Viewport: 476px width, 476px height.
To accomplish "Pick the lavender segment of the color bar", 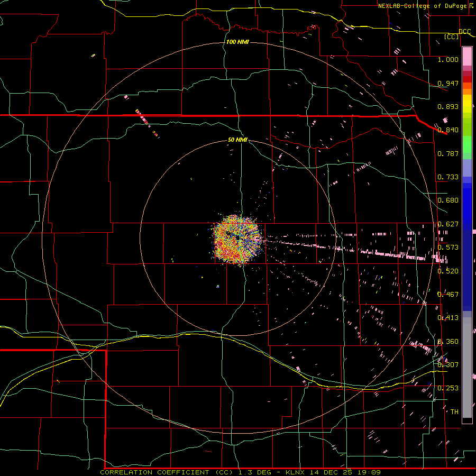I will point(467,168).
